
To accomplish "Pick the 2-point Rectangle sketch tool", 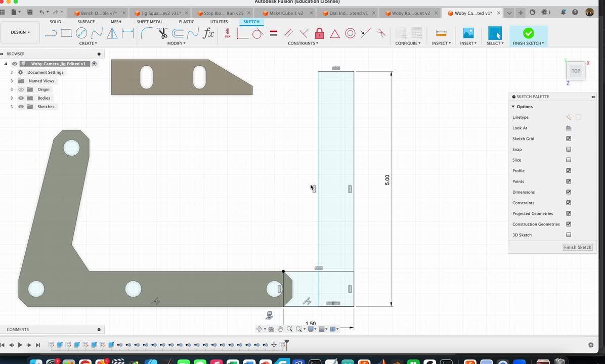I will point(66,33).
